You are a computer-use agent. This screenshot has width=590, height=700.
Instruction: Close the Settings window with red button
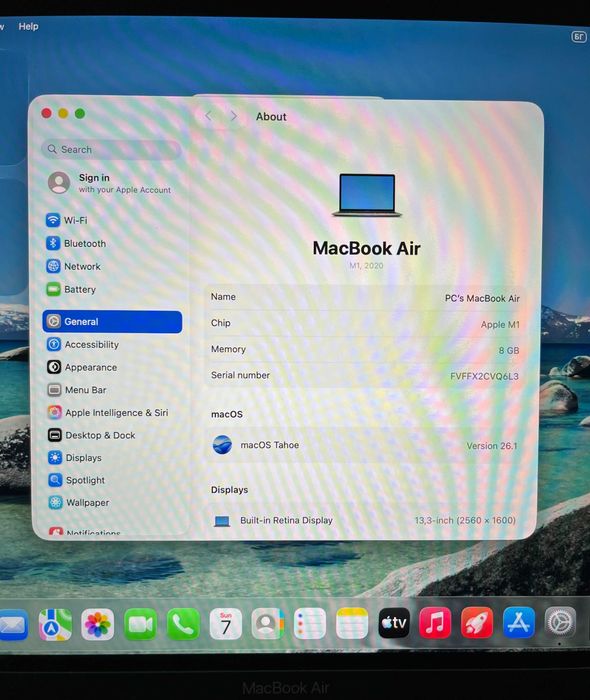click(46, 113)
